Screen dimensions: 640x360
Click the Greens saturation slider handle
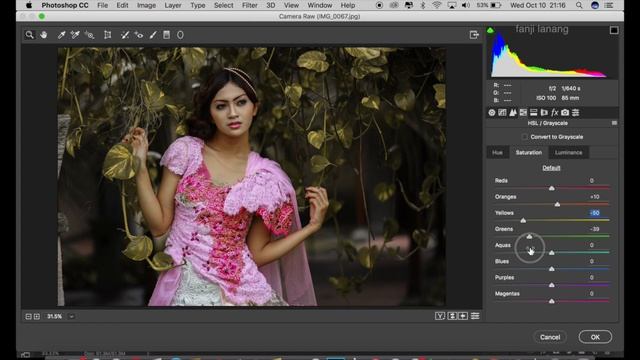coord(529,236)
